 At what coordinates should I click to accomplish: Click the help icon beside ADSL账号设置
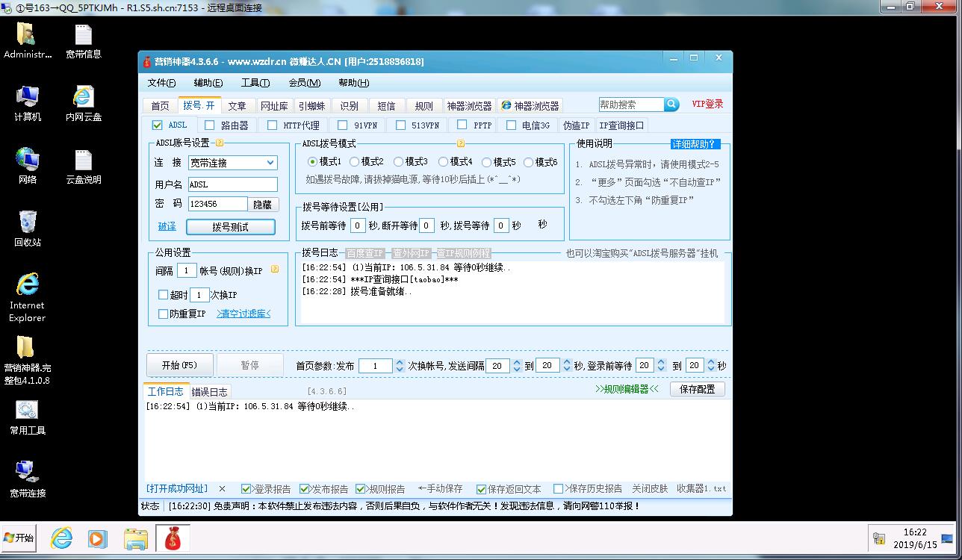(220, 143)
